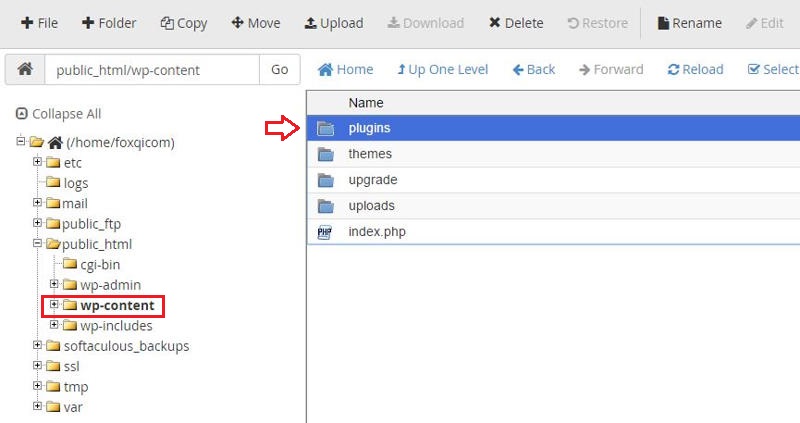Click the Download toolbar button
The height and width of the screenshot is (423, 800).
(426, 23)
